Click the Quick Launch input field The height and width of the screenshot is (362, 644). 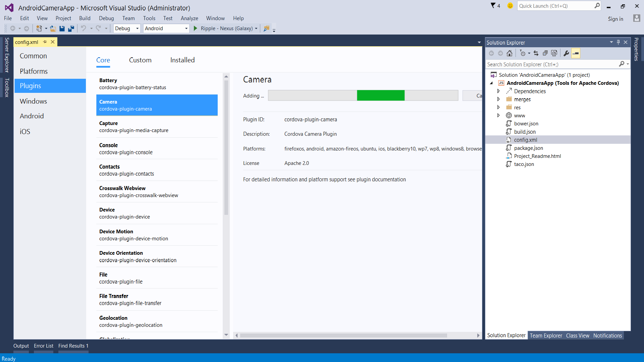point(556,6)
